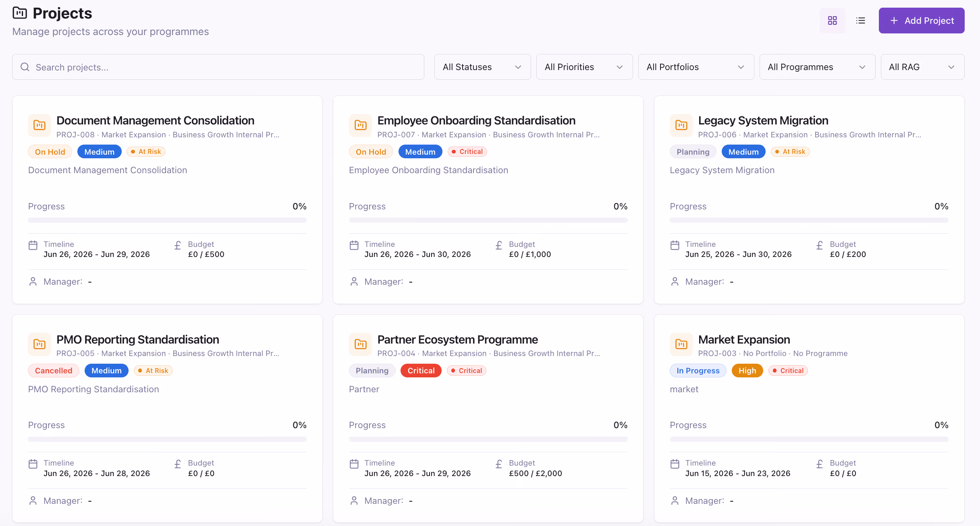
Task: Click pound budget icon on Market Expansion card
Action: [x=819, y=464]
